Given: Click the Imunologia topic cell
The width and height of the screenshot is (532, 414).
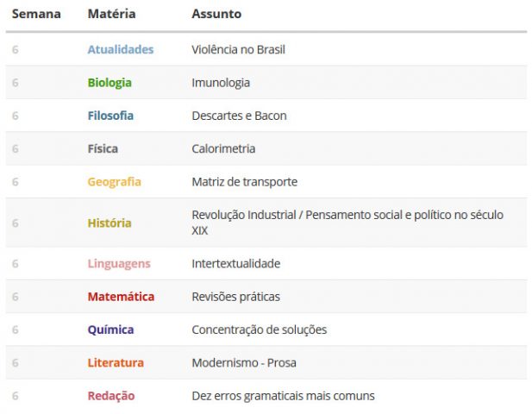Looking at the screenshot, I should click(221, 83).
